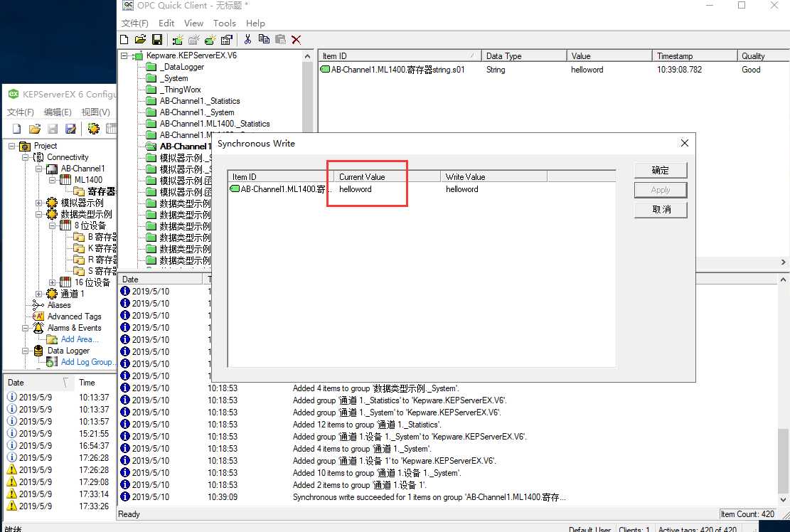Expand the 16 位设备 device node

pos(52,282)
